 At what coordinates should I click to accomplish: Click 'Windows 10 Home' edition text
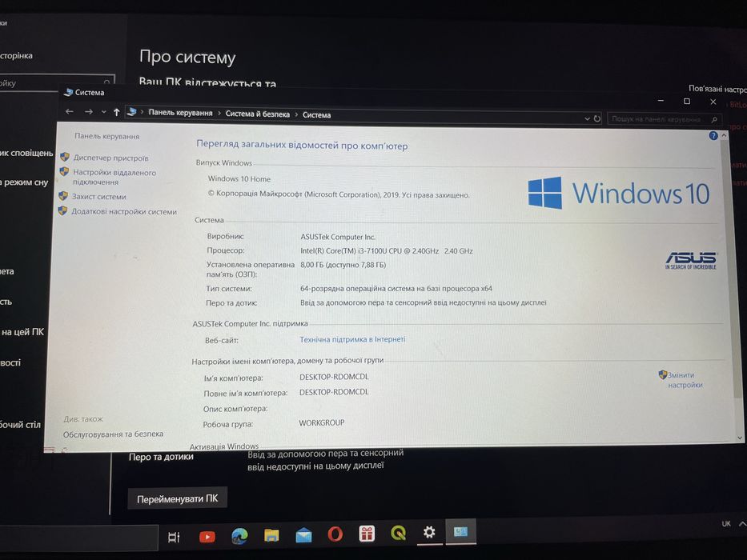pos(239,179)
